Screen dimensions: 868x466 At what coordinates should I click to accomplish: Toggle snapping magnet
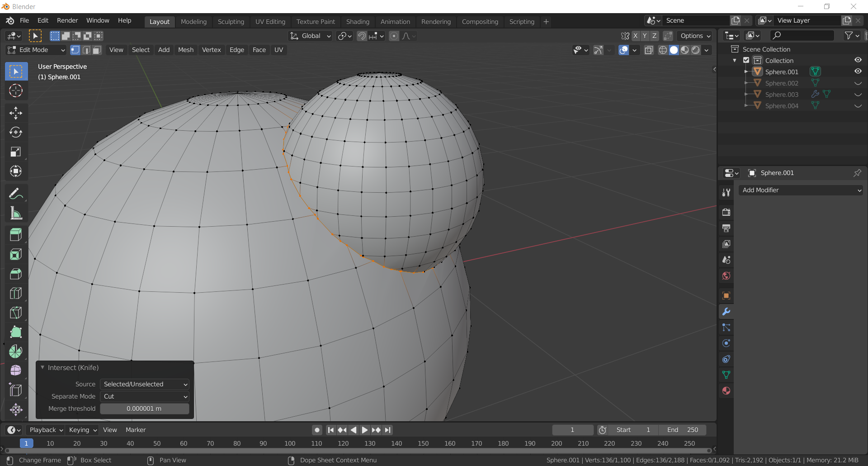click(x=362, y=36)
